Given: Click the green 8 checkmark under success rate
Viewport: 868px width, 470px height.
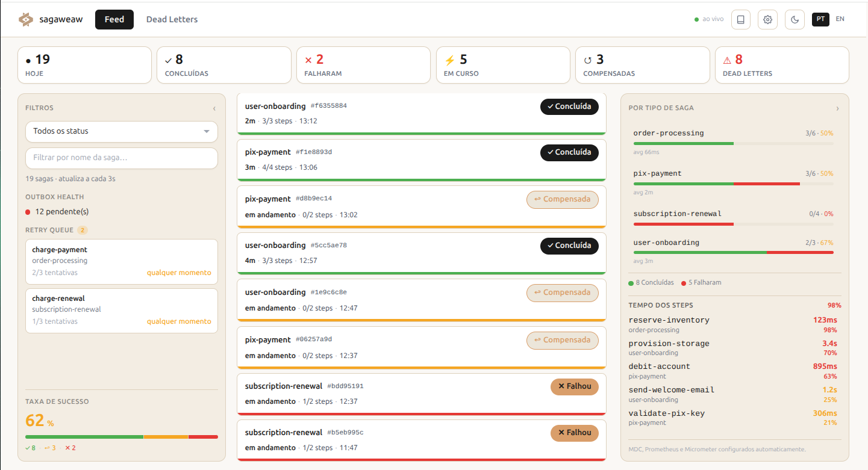Looking at the screenshot, I should click(x=30, y=448).
